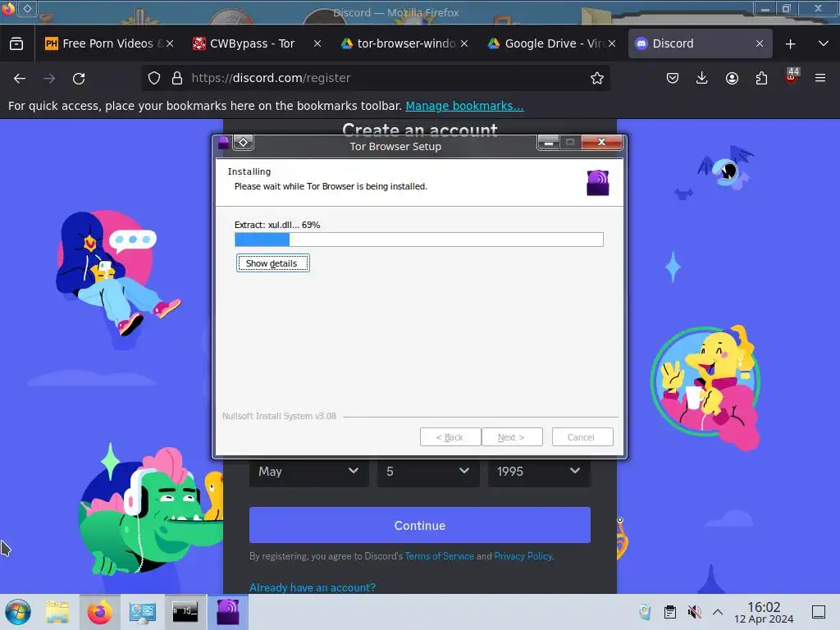Open the Manage bookmarks link
This screenshot has height=630, width=840.
coord(464,106)
